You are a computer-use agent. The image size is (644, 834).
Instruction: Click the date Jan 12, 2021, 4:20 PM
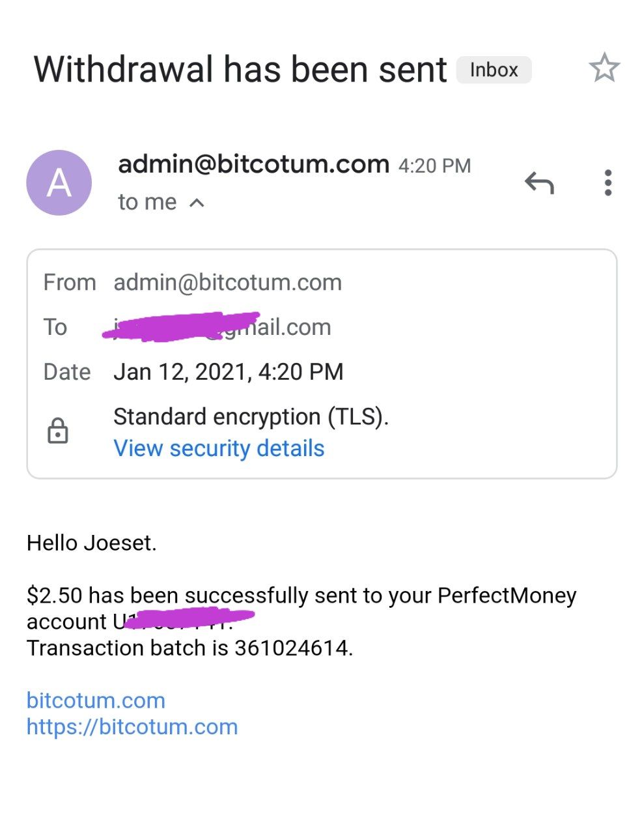228,371
